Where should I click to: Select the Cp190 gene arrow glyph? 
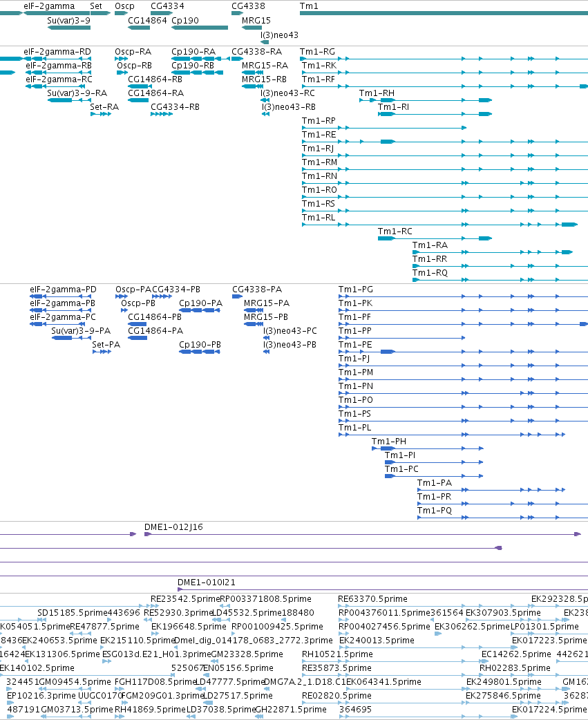(x=200, y=28)
